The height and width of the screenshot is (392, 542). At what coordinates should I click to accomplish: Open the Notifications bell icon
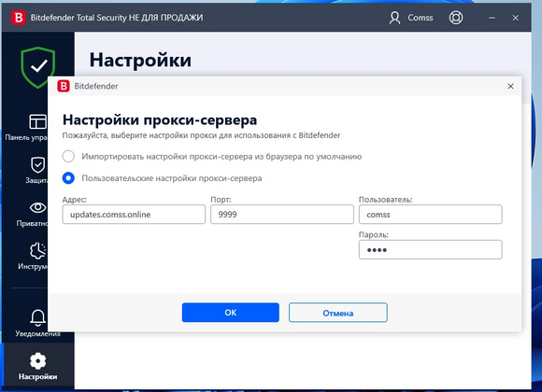(37, 317)
